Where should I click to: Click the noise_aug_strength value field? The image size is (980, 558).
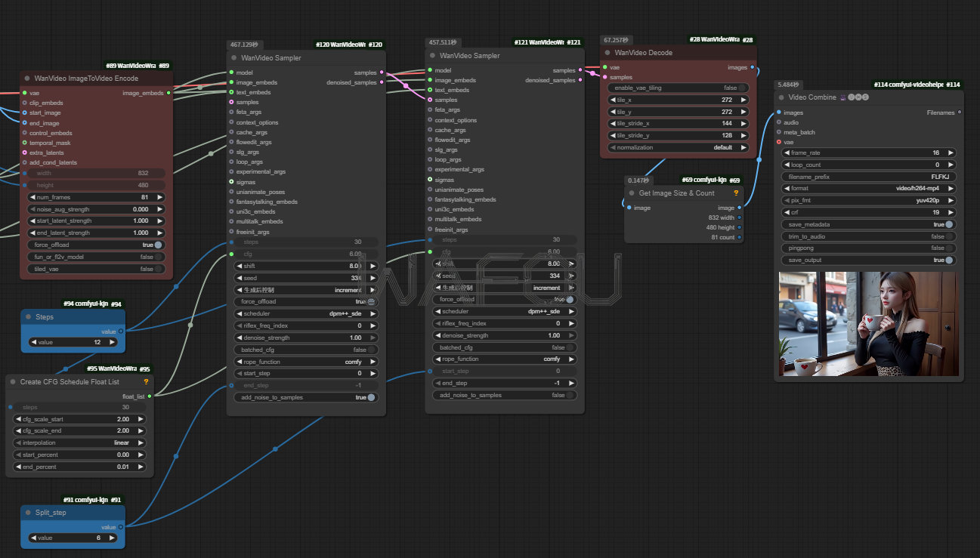click(x=96, y=209)
